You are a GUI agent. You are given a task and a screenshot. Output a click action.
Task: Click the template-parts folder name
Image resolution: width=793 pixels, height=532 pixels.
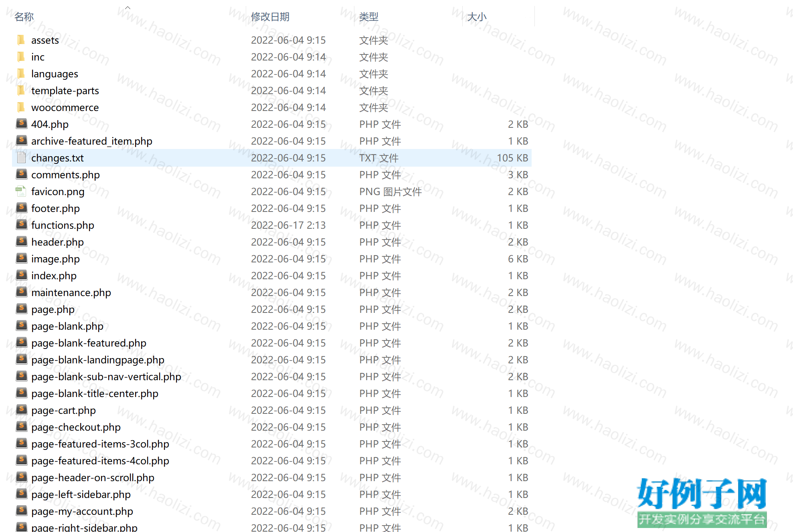(x=65, y=91)
